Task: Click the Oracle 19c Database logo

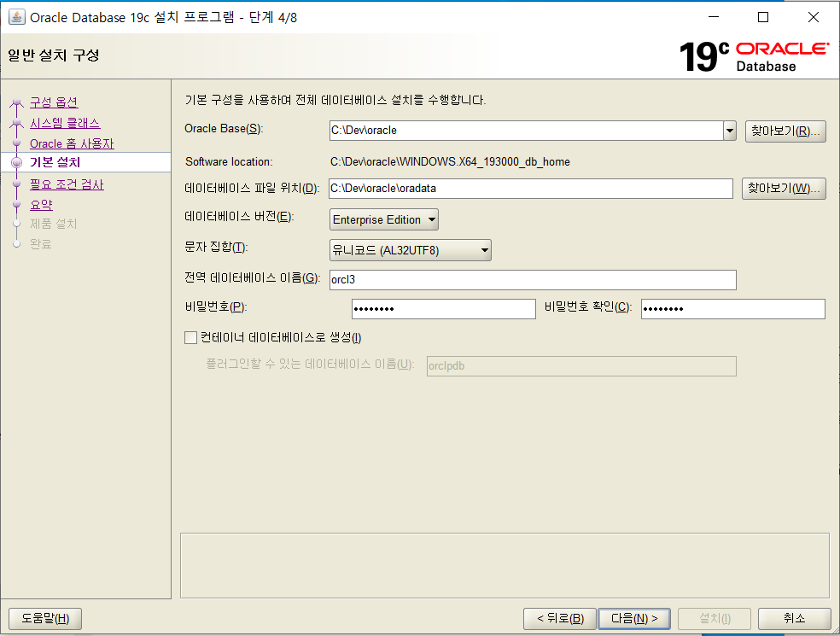Action: (755, 57)
